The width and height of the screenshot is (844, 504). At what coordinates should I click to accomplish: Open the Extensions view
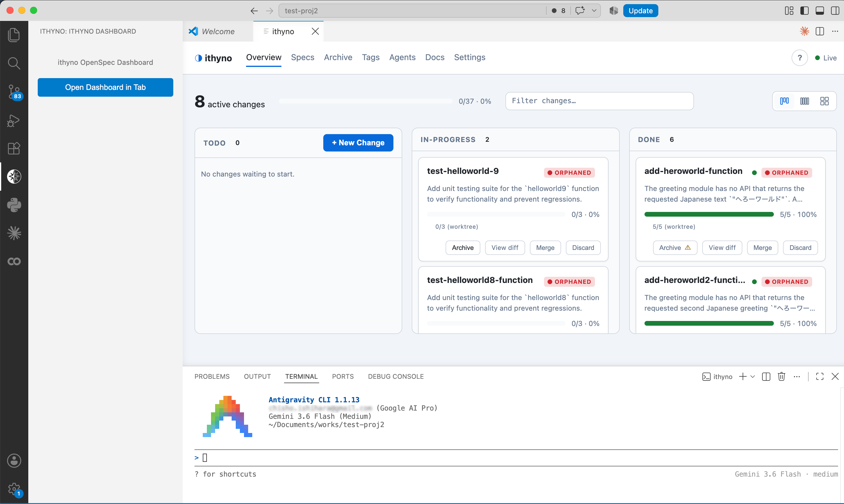(14, 149)
